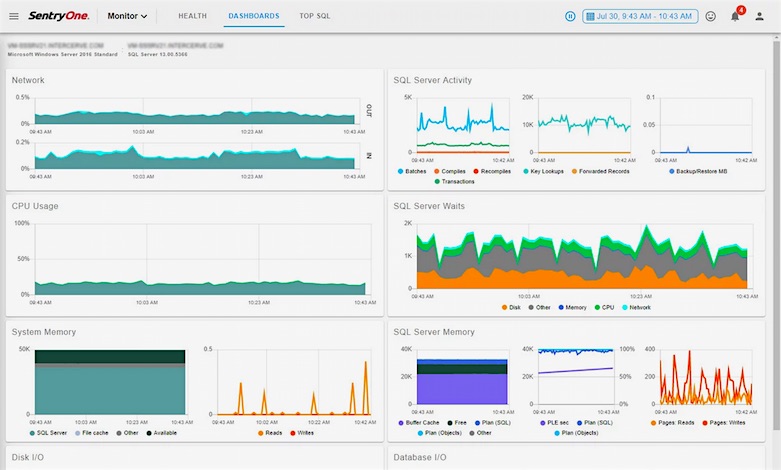Expand the Monitor dropdown

(x=127, y=16)
